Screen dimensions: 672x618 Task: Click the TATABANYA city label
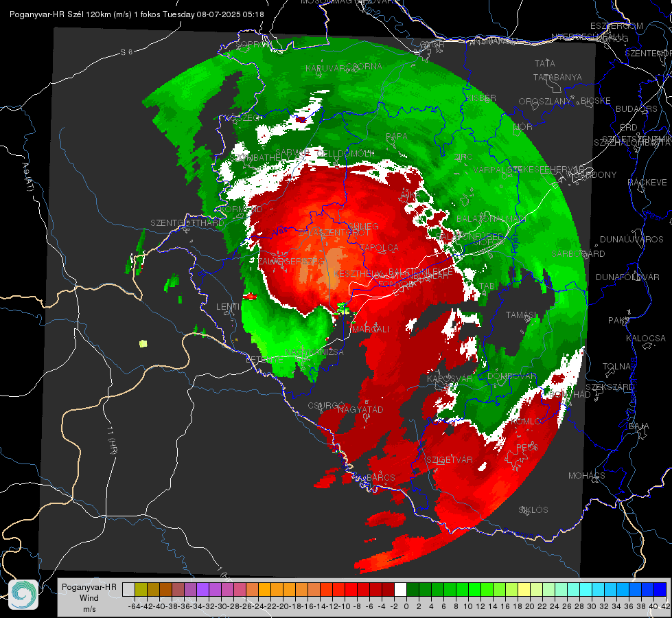557,77
